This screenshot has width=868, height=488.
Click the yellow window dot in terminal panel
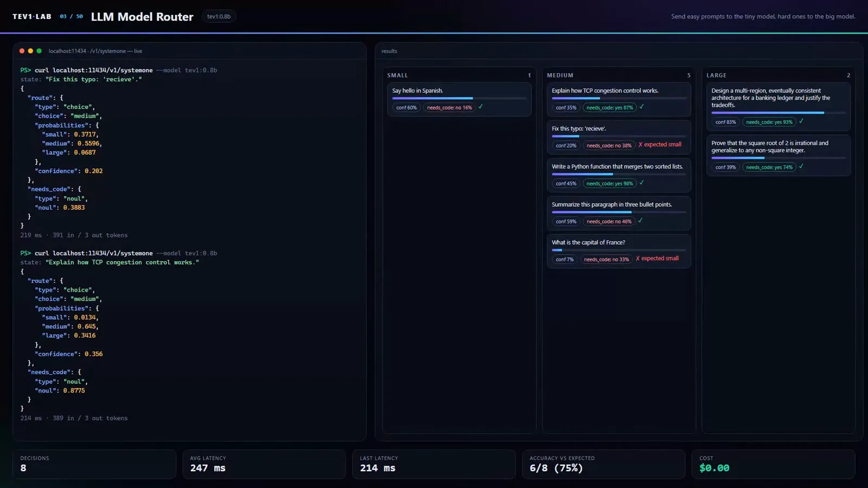click(x=30, y=51)
